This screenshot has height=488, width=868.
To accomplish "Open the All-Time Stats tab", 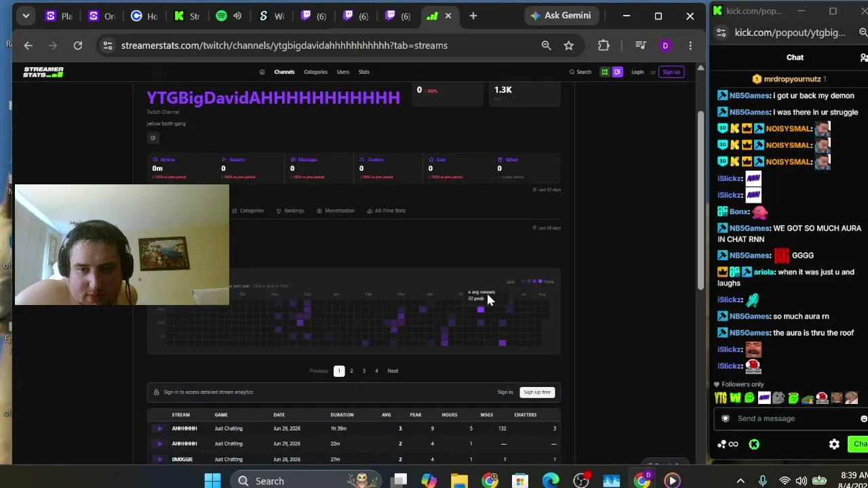I will [386, 211].
